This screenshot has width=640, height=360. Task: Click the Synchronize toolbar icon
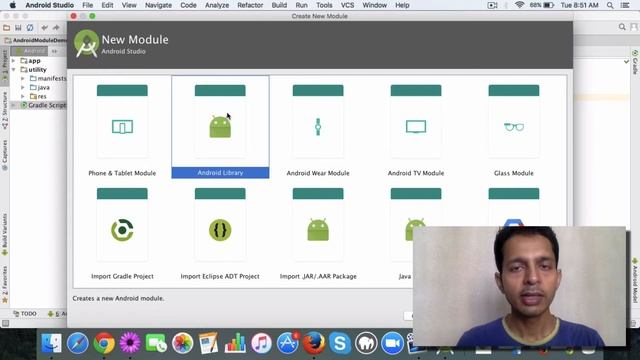(x=30, y=28)
